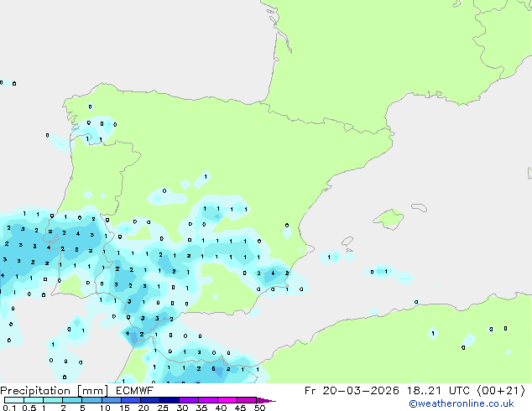This screenshot has height=411, width=532.
Task: Click the 0.1–0.5 mm legend swatch
Action: click(14, 400)
